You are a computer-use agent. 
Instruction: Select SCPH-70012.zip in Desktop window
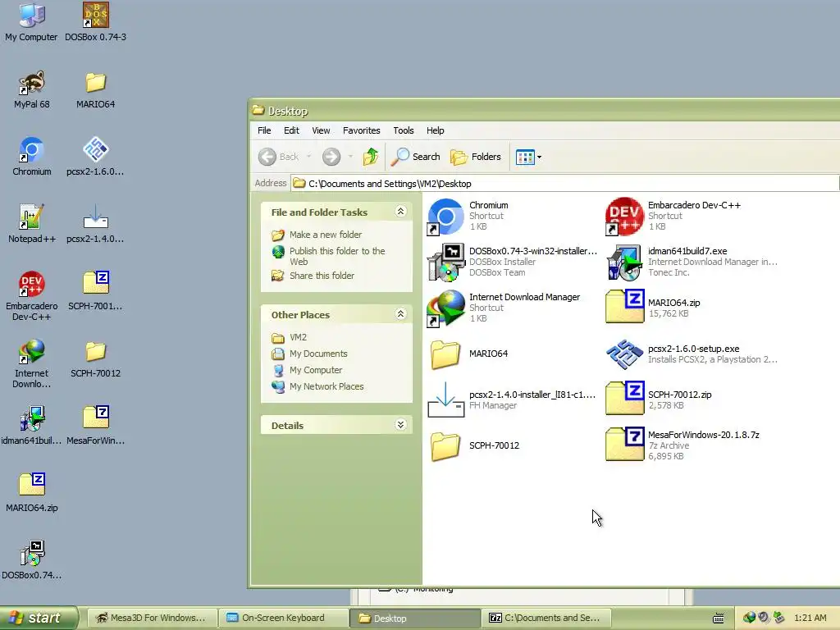659,399
